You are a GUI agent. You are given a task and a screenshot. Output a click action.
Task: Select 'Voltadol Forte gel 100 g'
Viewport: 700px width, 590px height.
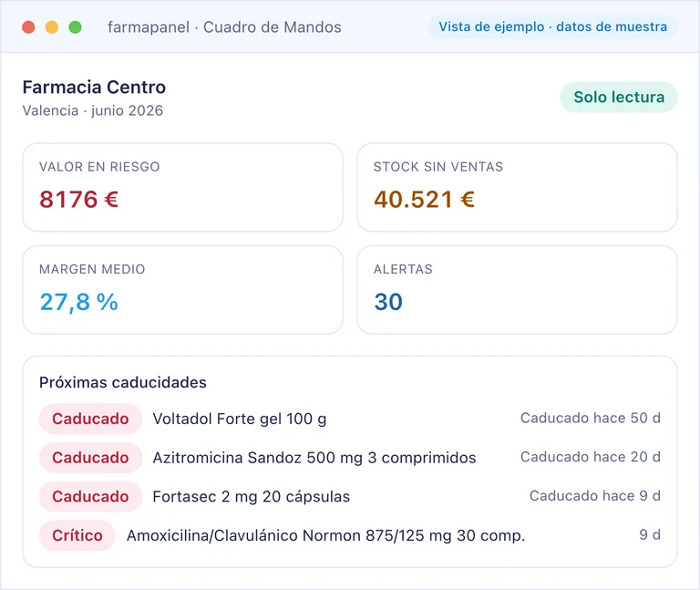tap(240, 419)
